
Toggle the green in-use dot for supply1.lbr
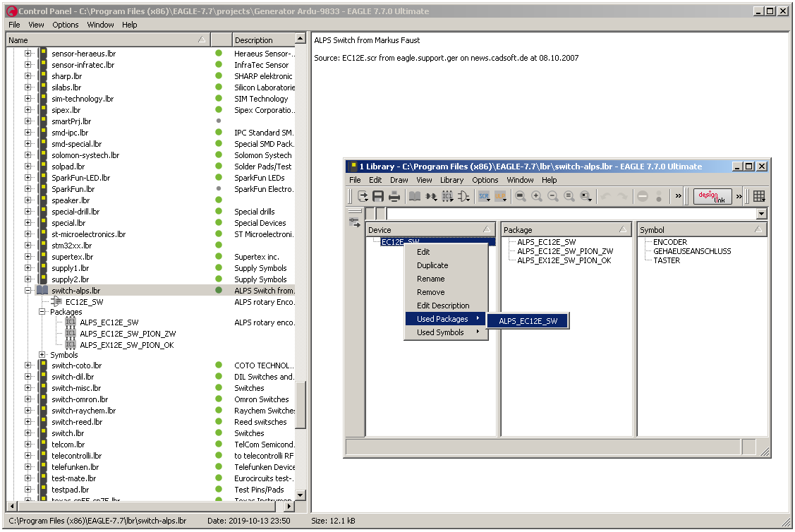[219, 268]
